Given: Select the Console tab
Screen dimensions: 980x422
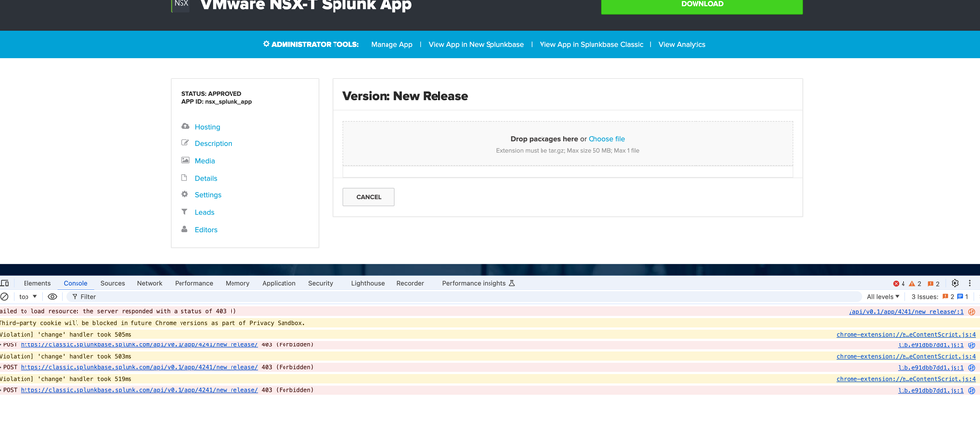Looking at the screenshot, I should [x=76, y=283].
